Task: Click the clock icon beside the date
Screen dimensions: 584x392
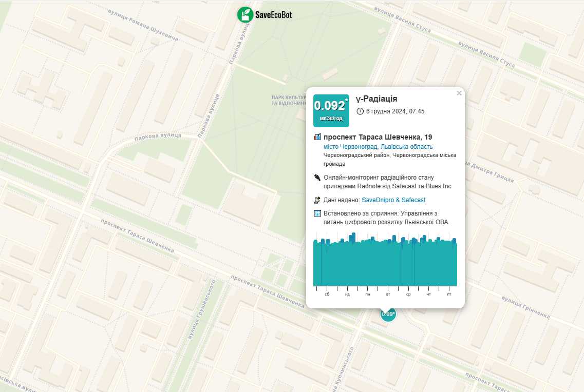Action: 360,111
